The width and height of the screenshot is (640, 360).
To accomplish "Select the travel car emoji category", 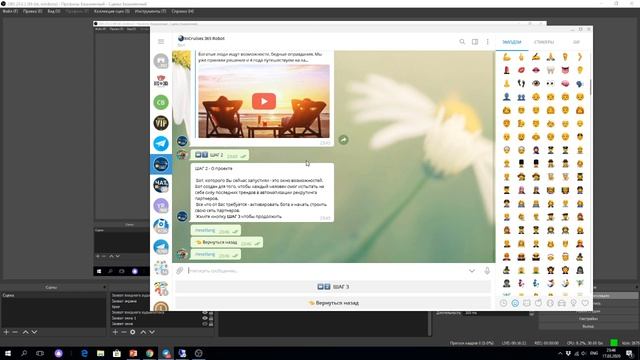I will 562,303.
